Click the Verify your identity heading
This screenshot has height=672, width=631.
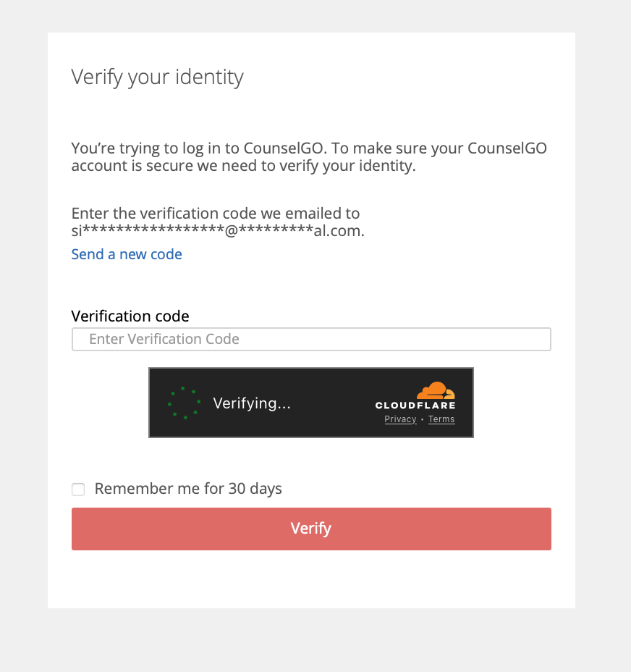tap(157, 77)
